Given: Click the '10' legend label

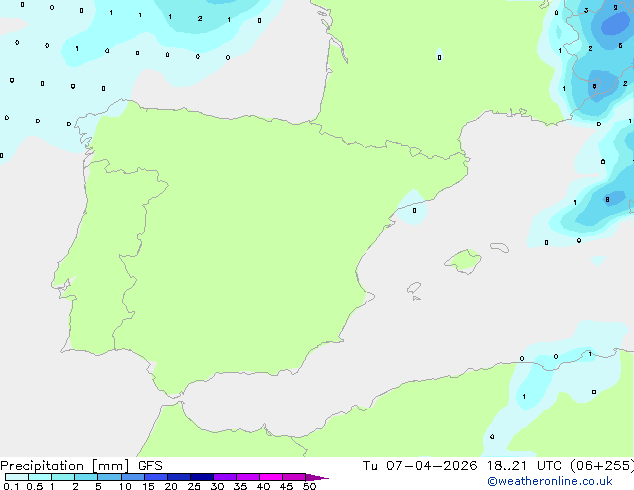Looking at the screenshot, I should [125, 486].
